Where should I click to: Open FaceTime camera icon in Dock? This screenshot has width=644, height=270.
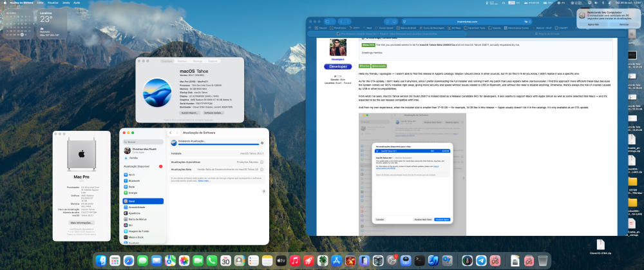click(198, 260)
